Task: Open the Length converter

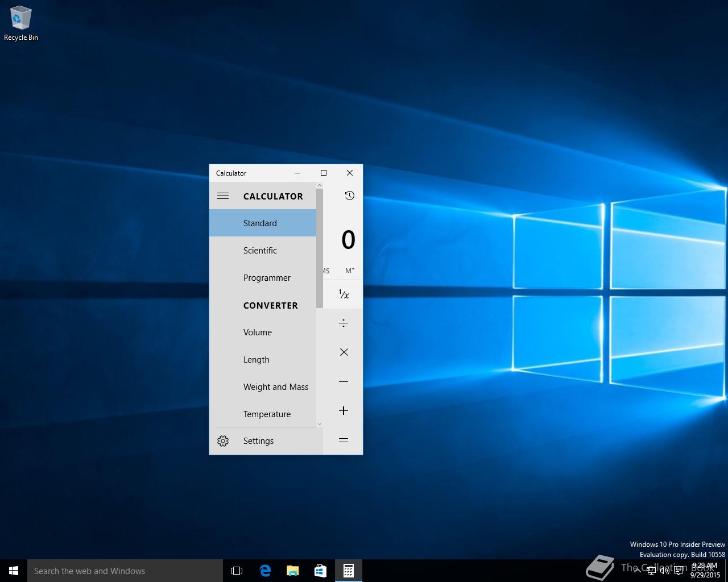Action: click(x=263, y=359)
